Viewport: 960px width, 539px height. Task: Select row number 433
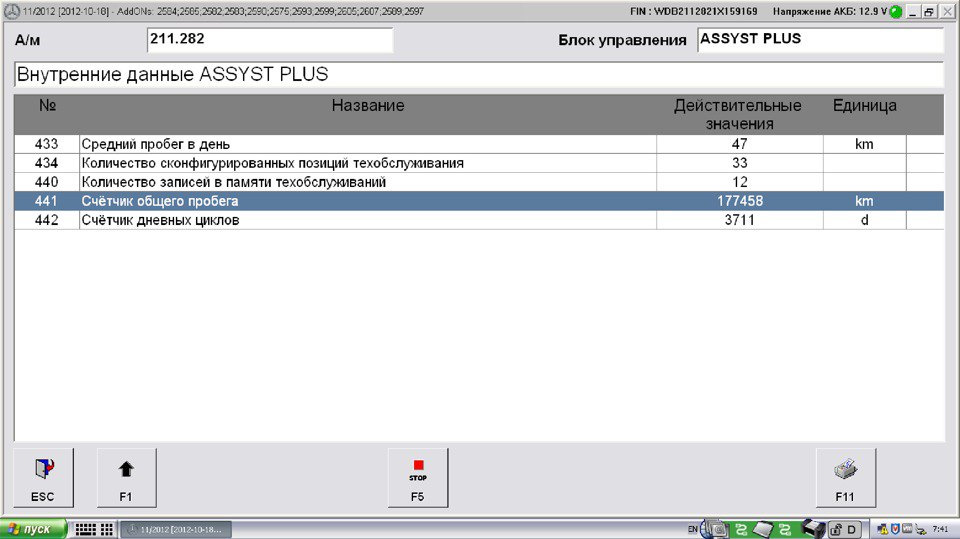[x=47, y=144]
